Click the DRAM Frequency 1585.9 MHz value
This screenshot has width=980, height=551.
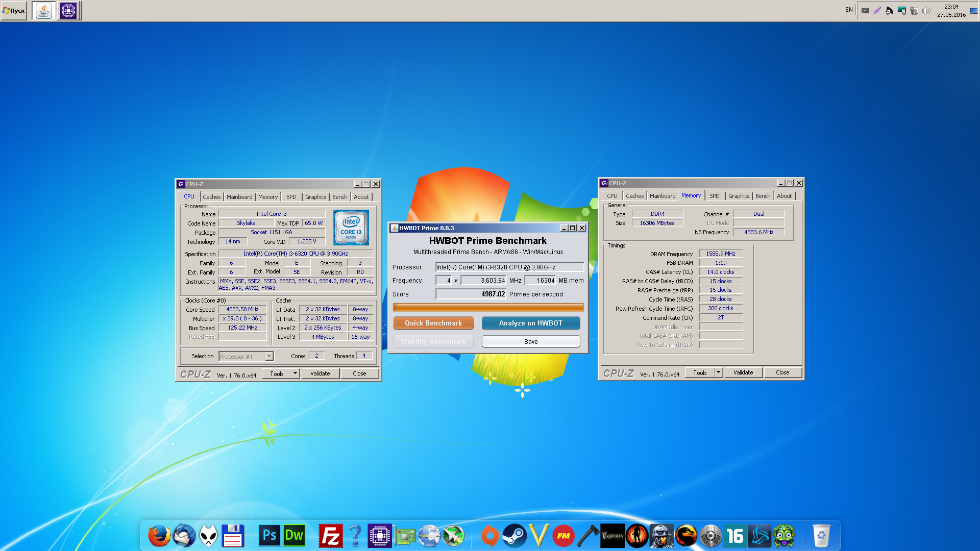(721, 254)
